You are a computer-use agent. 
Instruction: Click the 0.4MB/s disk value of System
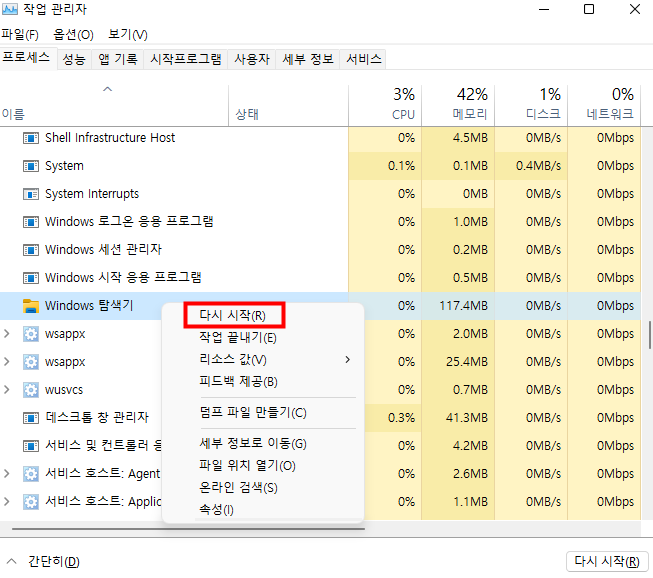538,166
